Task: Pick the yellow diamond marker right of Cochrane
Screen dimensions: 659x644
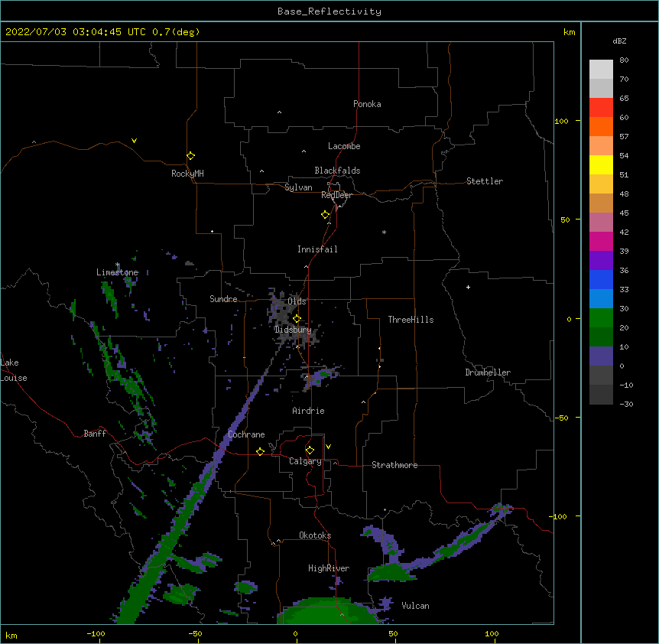Action: coord(260,451)
